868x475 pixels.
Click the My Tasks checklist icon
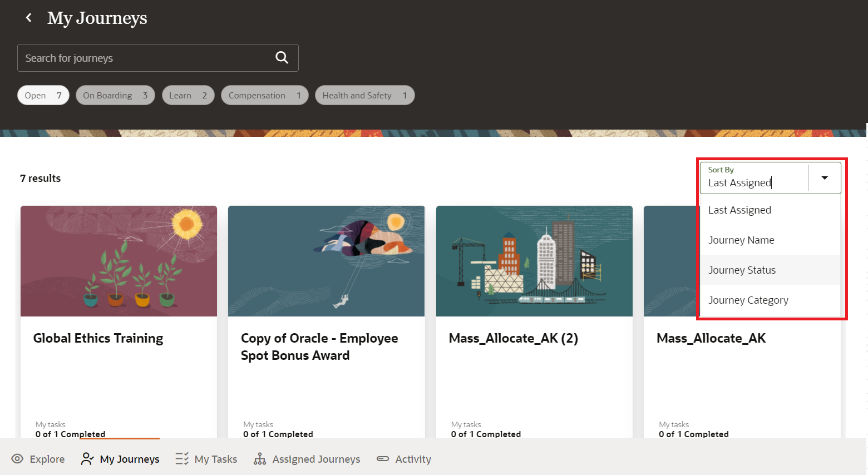[x=182, y=459]
